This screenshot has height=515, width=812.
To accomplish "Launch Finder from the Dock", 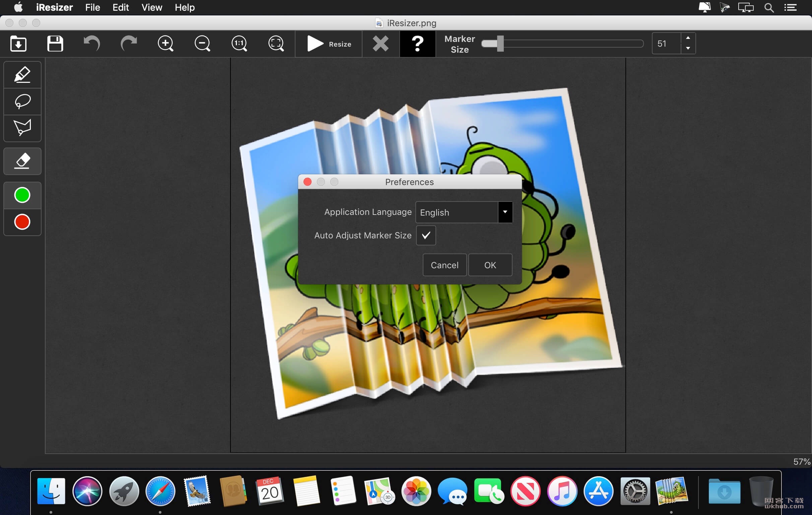I will (x=51, y=491).
